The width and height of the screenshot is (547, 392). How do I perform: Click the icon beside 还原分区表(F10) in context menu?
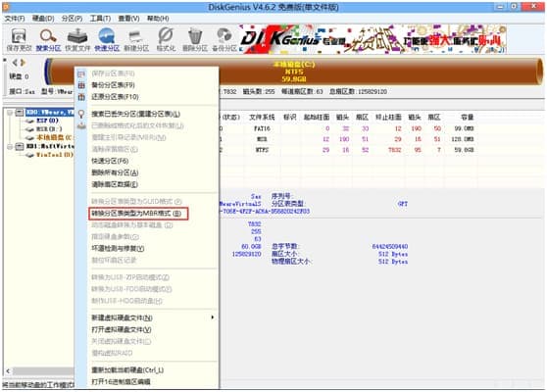[81, 97]
